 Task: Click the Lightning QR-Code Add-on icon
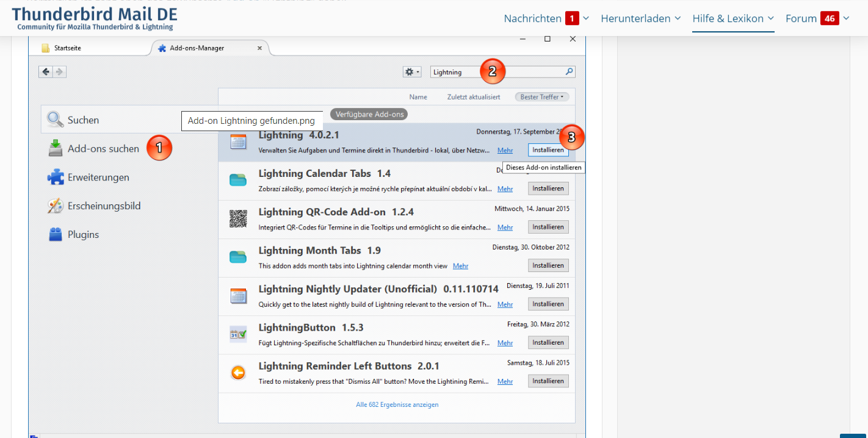tap(237, 218)
